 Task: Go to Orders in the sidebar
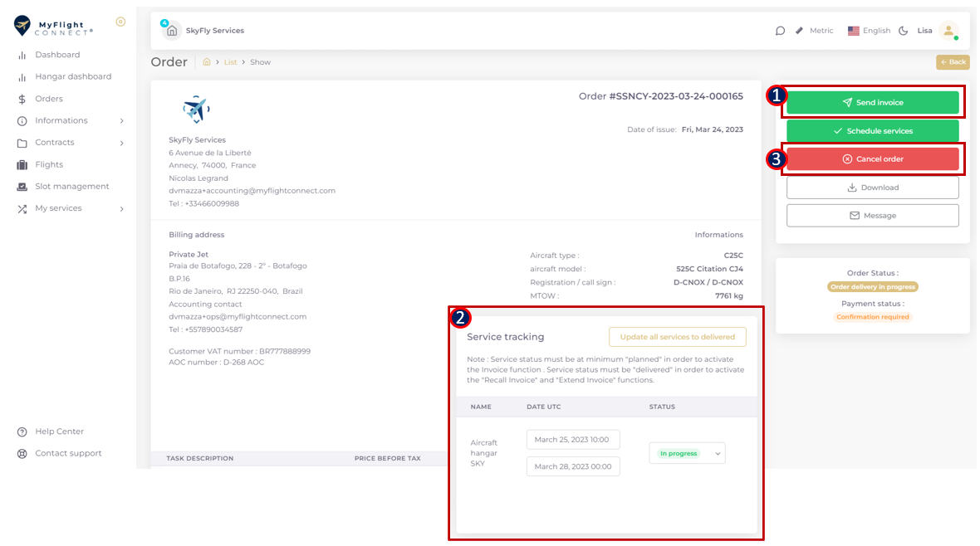(x=49, y=99)
